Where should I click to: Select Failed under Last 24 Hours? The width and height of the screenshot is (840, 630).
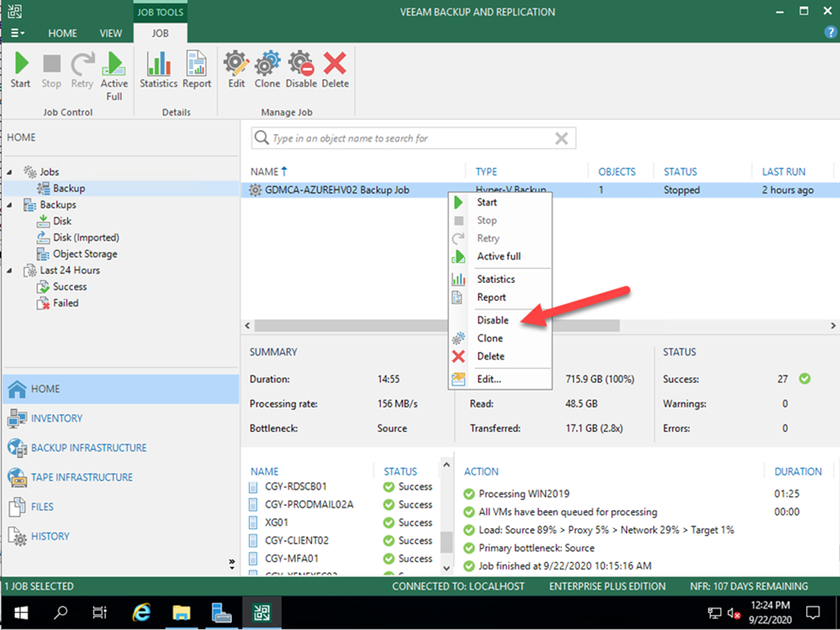point(57,303)
